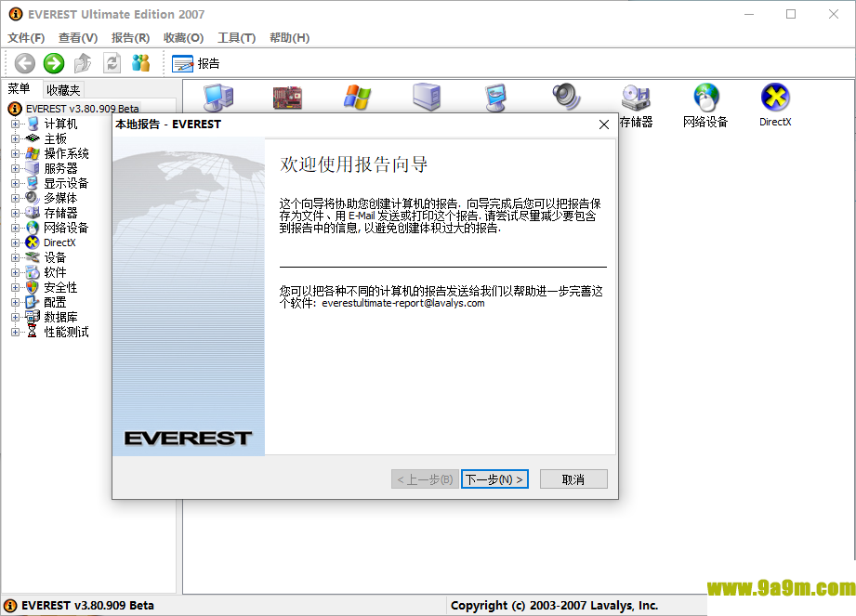Maximize the EVEREST main window
The width and height of the screenshot is (856, 616).
tap(791, 14)
